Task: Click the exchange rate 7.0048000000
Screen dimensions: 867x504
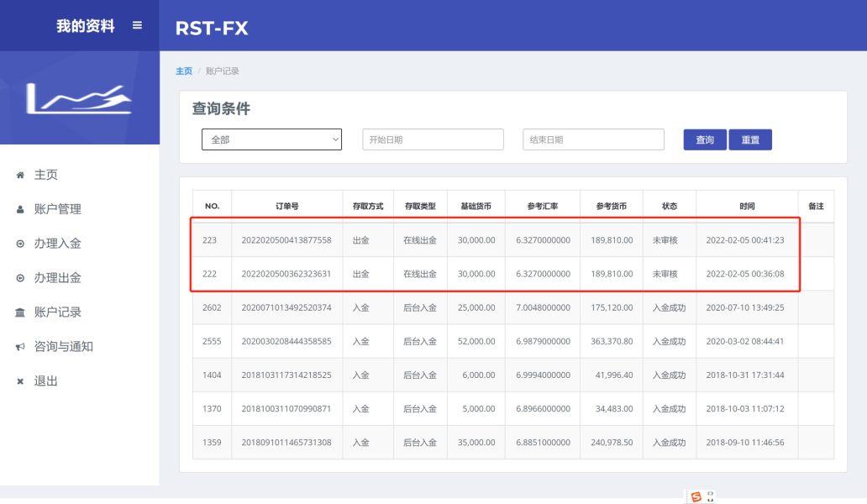Action: tap(543, 307)
